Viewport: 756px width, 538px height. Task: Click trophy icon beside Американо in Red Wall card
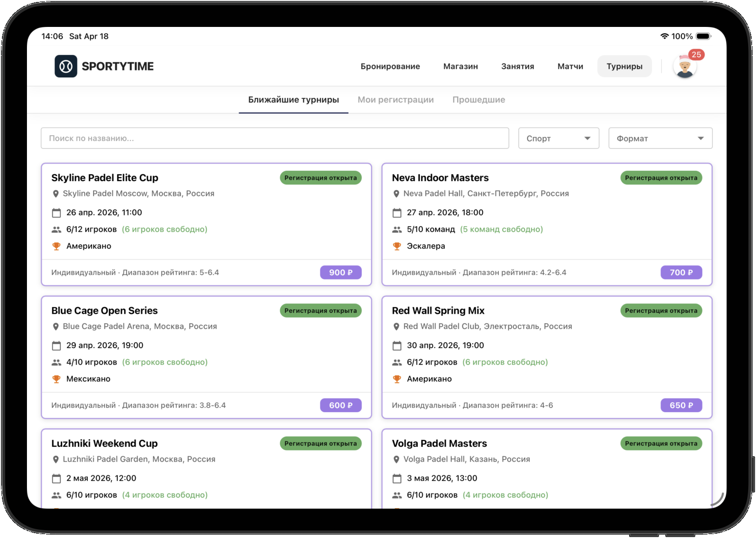[397, 379]
